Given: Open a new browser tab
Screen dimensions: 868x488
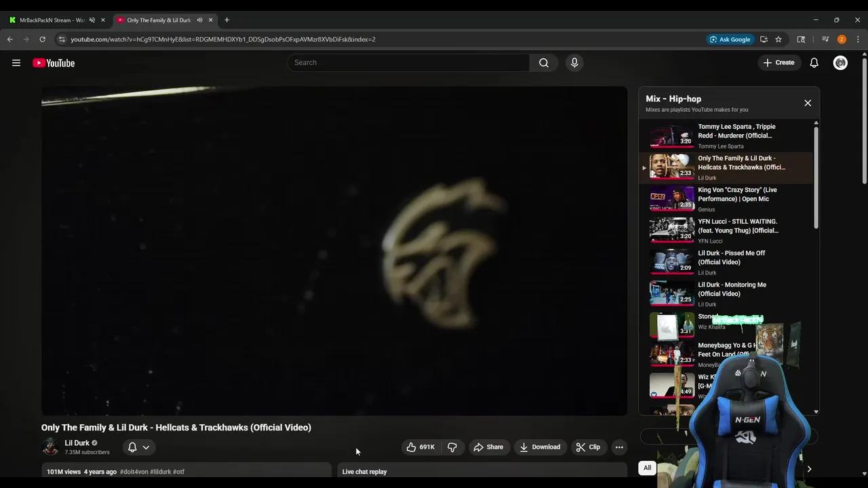Looking at the screenshot, I should tap(226, 20).
